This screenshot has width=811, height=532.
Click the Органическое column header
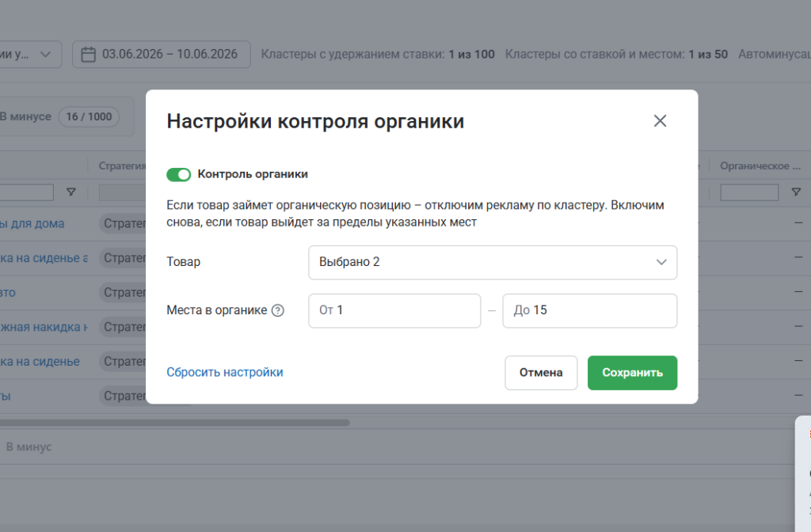pyautogui.click(x=760, y=166)
